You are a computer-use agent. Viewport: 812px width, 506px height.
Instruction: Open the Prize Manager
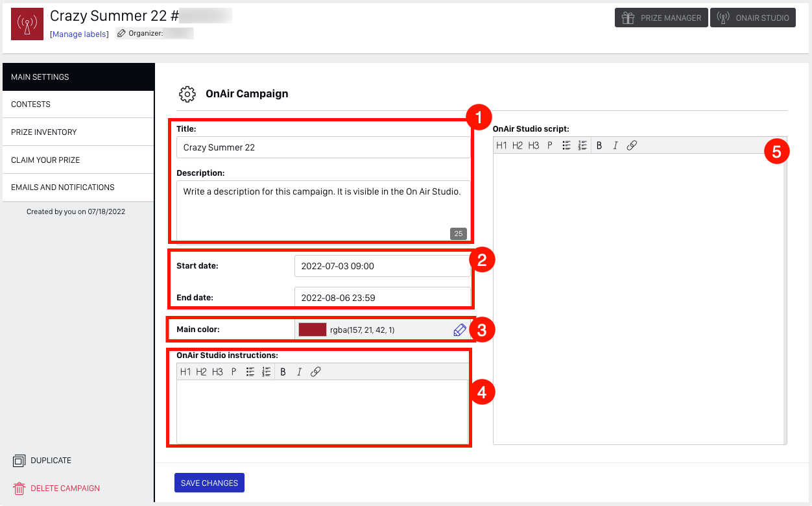click(661, 18)
